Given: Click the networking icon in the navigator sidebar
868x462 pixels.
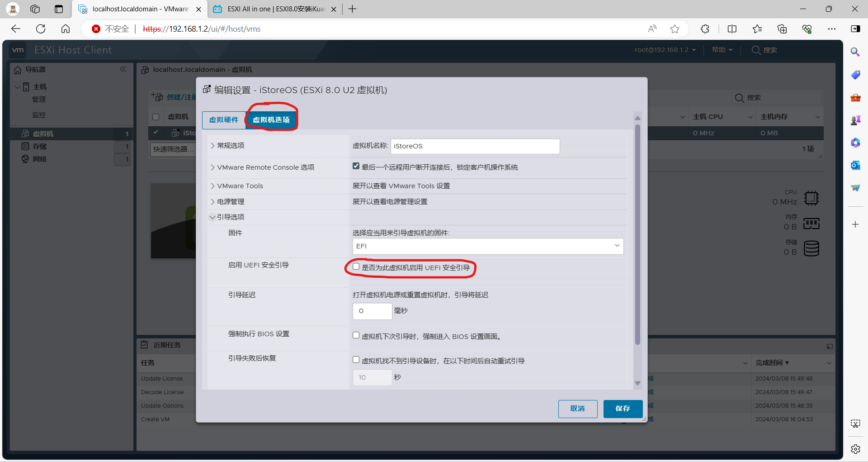Looking at the screenshot, I should click(25, 159).
